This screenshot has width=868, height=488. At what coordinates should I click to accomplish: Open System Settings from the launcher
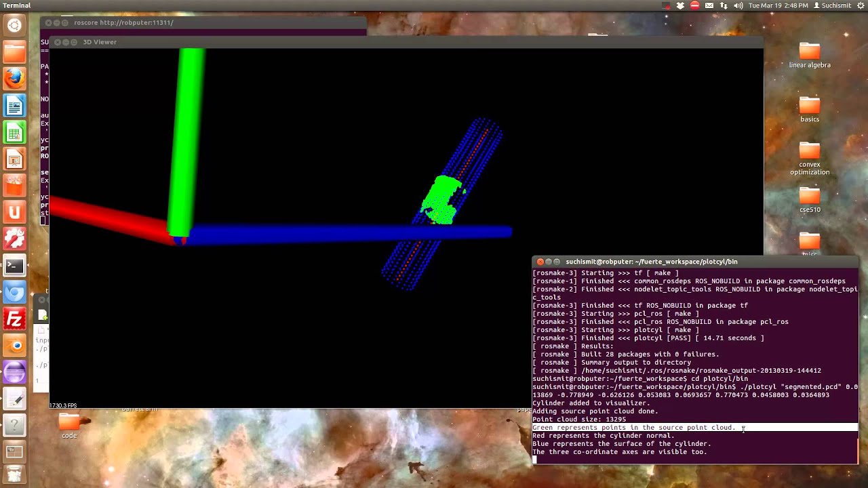click(14, 239)
